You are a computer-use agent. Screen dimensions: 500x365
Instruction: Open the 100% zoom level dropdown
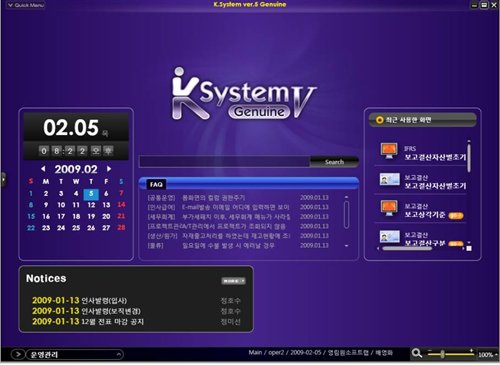[488, 355]
